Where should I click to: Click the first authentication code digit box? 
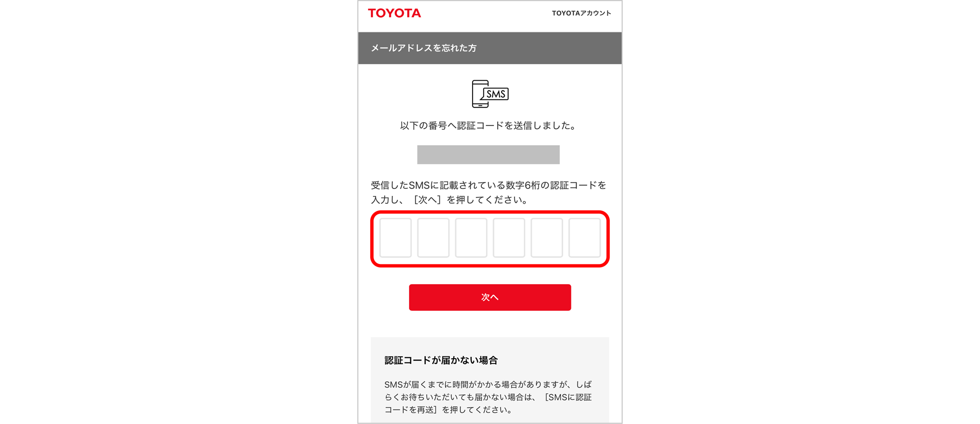[395, 238]
